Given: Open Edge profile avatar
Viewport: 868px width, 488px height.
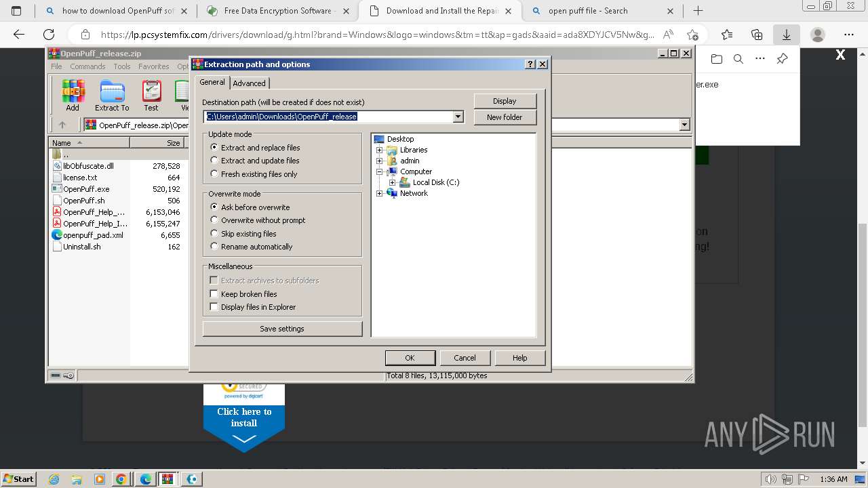Looking at the screenshot, I should coord(818,35).
